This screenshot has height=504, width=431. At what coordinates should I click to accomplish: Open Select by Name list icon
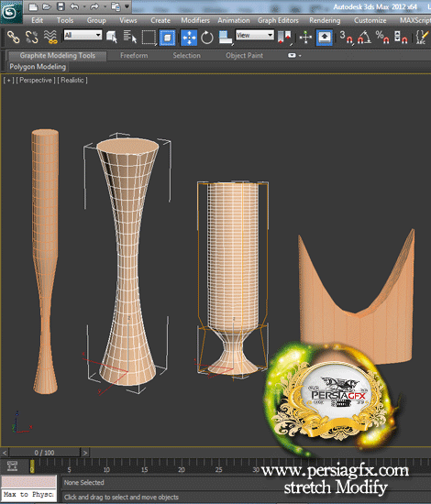point(130,37)
